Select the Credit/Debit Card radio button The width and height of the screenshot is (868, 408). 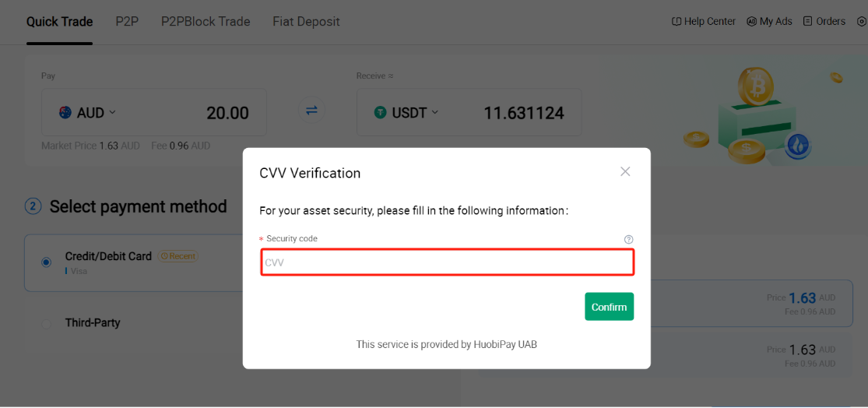(x=46, y=262)
